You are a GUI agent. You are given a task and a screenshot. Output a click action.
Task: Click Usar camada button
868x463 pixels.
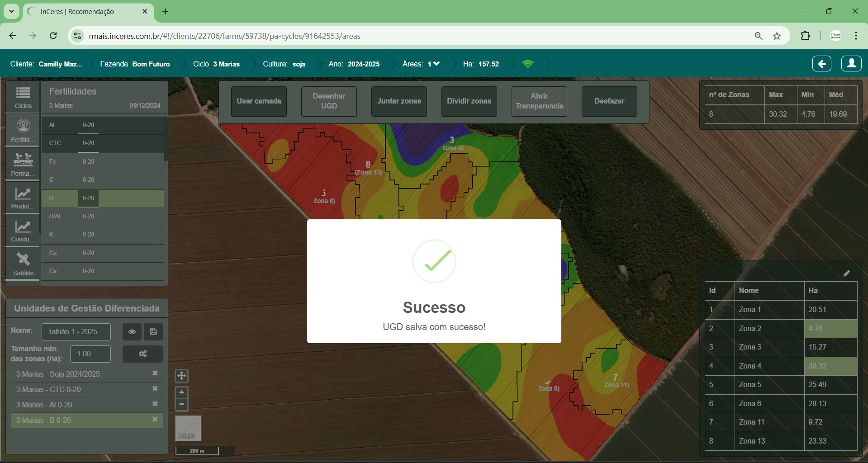click(x=259, y=101)
